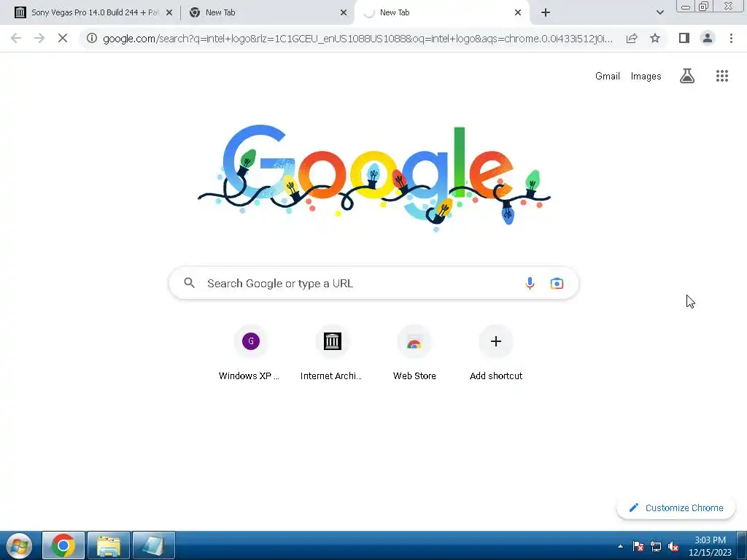Open the Chrome profile avatar

708,38
